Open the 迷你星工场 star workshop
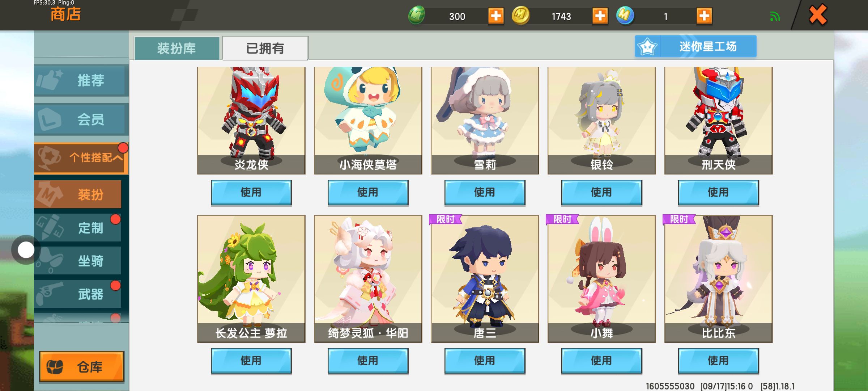This screenshot has height=391, width=868. pos(695,46)
